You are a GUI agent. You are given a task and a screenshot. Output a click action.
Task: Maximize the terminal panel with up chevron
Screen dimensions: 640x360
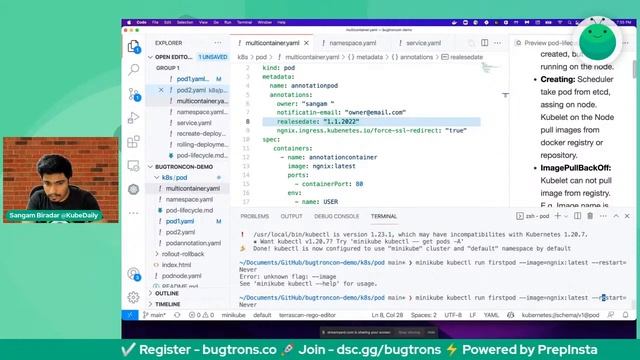616,216
